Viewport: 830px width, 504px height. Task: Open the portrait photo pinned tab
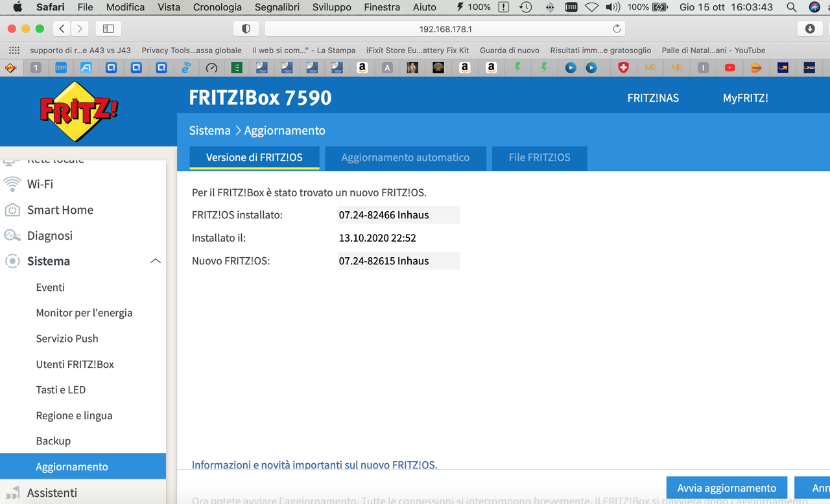[x=412, y=67]
